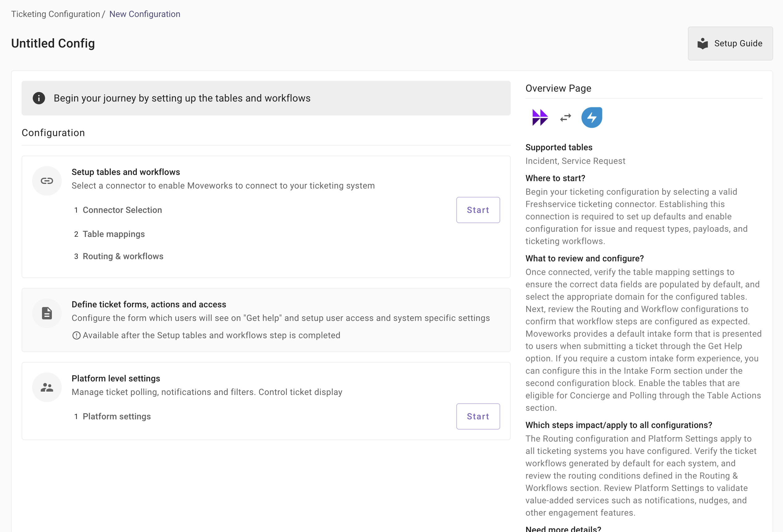Start the Platform settings step
This screenshot has height=532, width=783.
[x=478, y=416]
